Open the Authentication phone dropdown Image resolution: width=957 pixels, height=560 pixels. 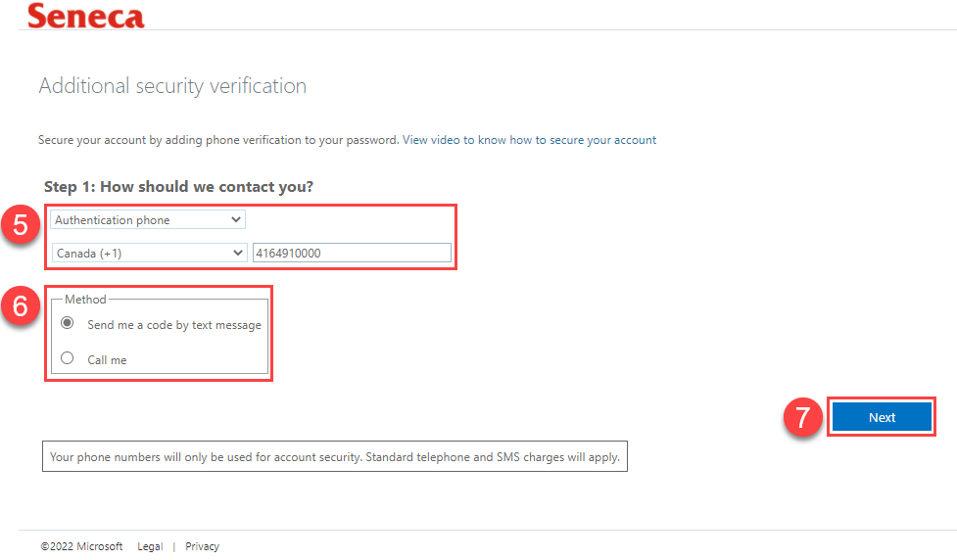pyautogui.click(x=148, y=219)
